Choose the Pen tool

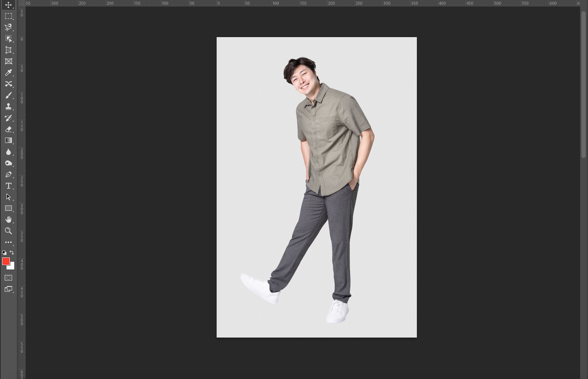[8, 174]
